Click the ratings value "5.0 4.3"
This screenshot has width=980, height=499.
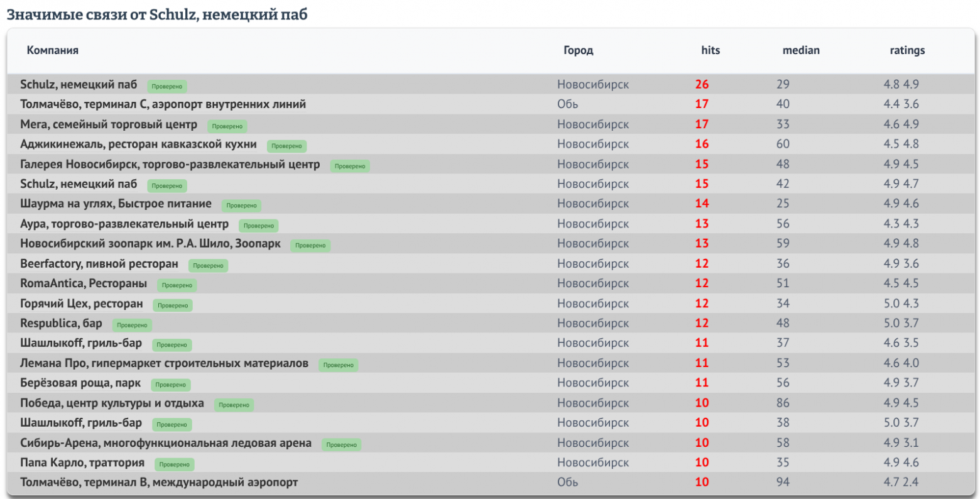(x=901, y=304)
